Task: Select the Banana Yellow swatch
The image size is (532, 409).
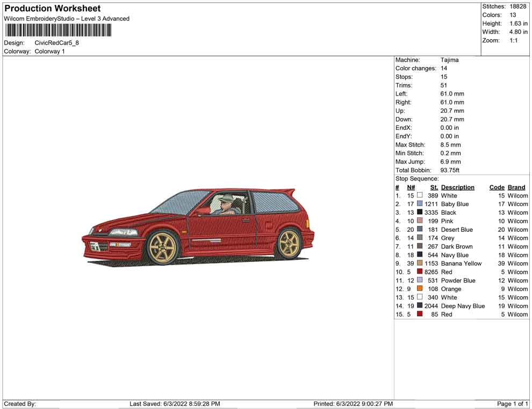Action: point(420,263)
